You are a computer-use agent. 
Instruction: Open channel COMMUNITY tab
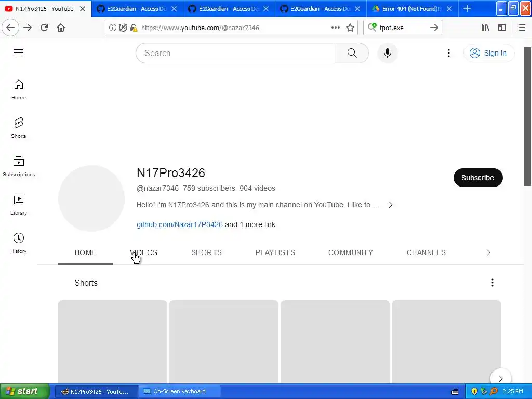tap(351, 252)
